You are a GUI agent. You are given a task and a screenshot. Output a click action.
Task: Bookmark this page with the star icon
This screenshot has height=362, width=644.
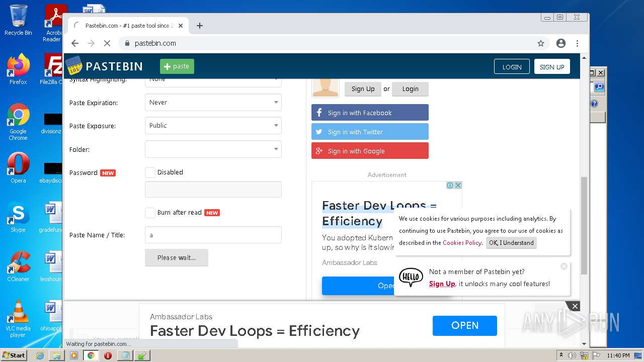coord(541,43)
